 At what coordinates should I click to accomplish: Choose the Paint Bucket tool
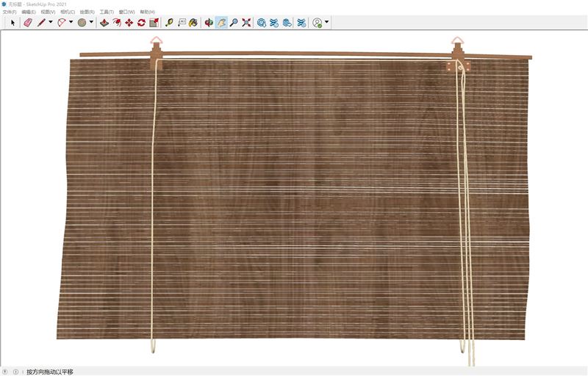tap(193, 23)
